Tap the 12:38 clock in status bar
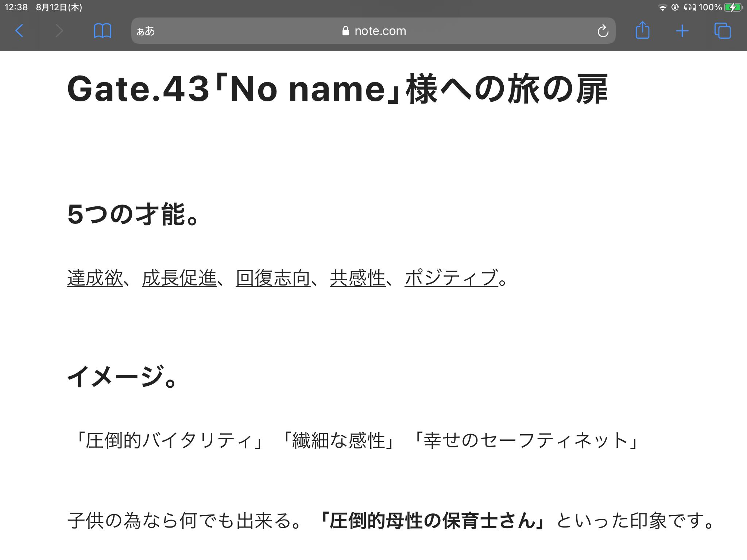Viewport: 747px width, 560px height. (16, 7)
